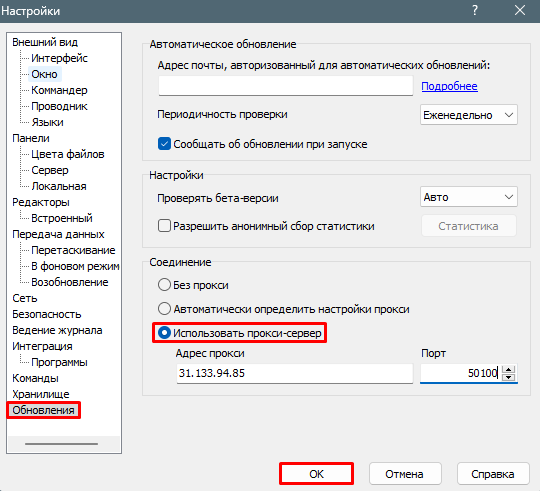Open help via "Справка" button
Screen dimensions: 540x491
click(493, 474)
